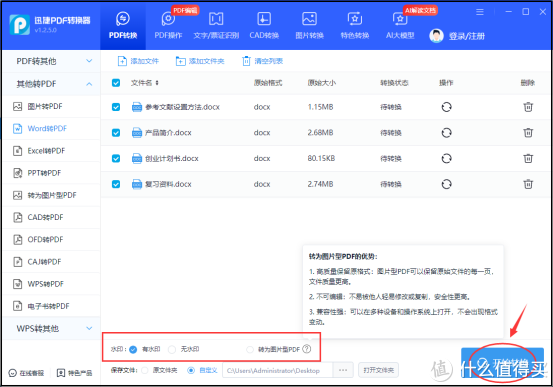Uncheck 产品简介.docx checkbox
Viewport: 553px width, 387px height.
click(116, 133)
